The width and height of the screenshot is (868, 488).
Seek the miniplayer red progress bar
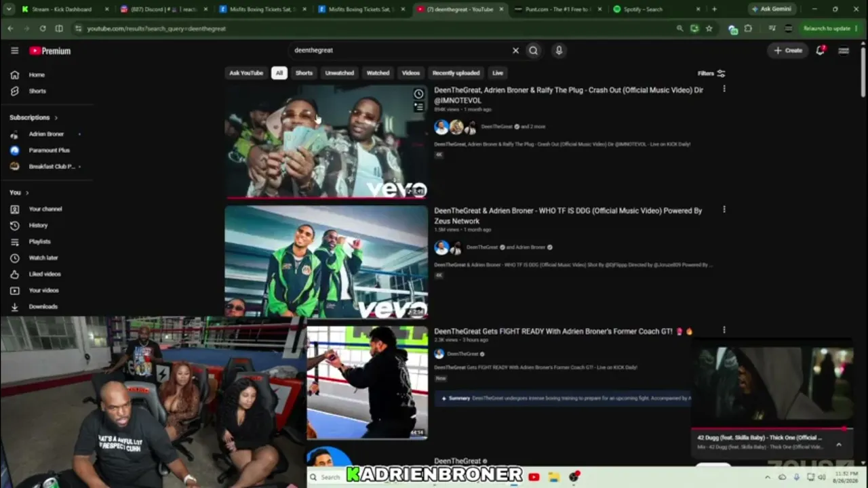(772, 428)
